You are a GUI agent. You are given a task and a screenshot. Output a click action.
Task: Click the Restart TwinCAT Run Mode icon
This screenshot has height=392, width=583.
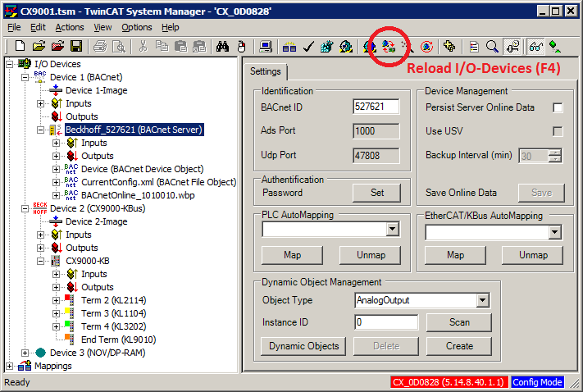pyautogui.click(x=346, y=47)
